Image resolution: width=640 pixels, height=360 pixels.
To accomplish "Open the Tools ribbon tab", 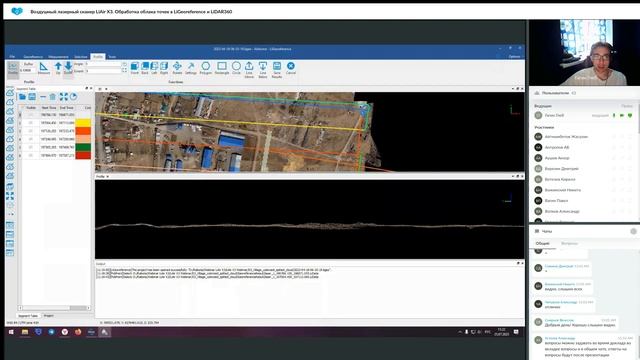I will coord(112,57).
